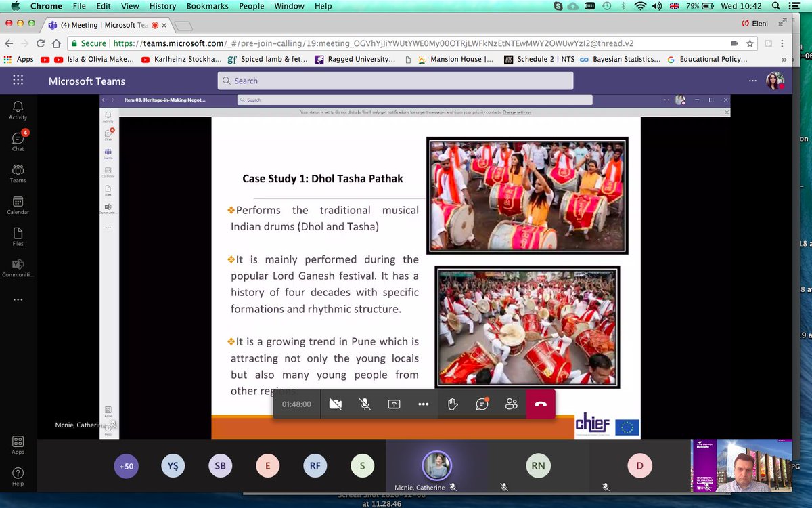Open Activity in Teams sidebar
This screenshot has width=812, height=508.
click(18, 110)
